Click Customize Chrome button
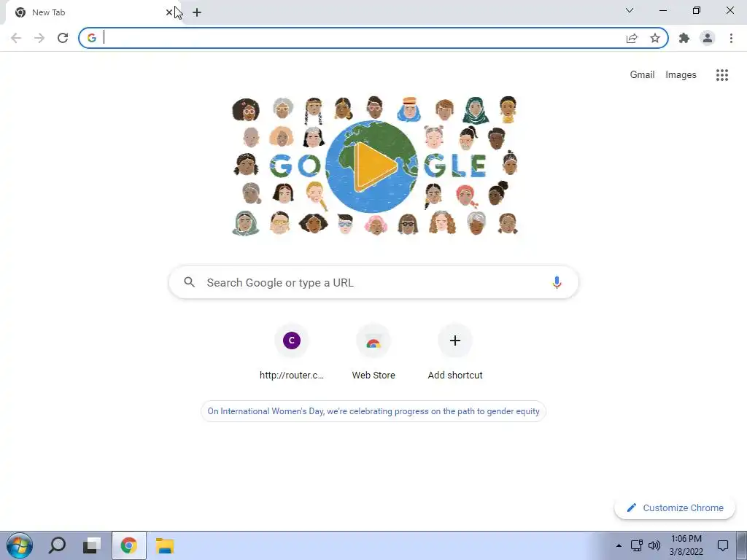Viewport: 747px width, 560px height. tap(675, 507)
